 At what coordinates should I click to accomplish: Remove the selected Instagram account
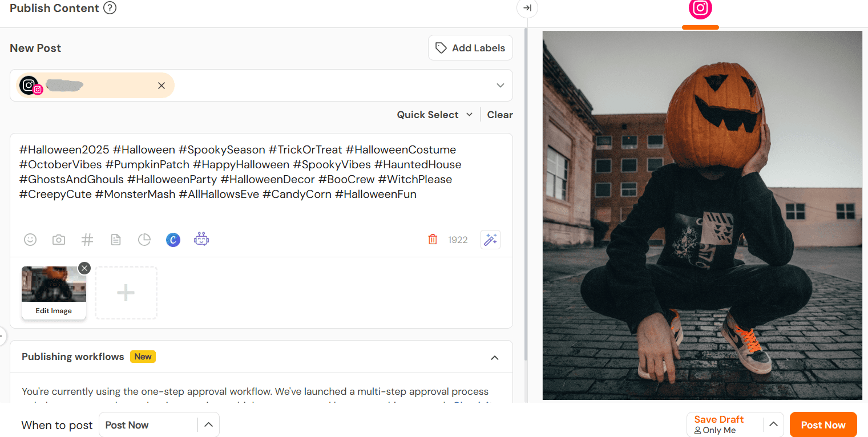point(162,85)
